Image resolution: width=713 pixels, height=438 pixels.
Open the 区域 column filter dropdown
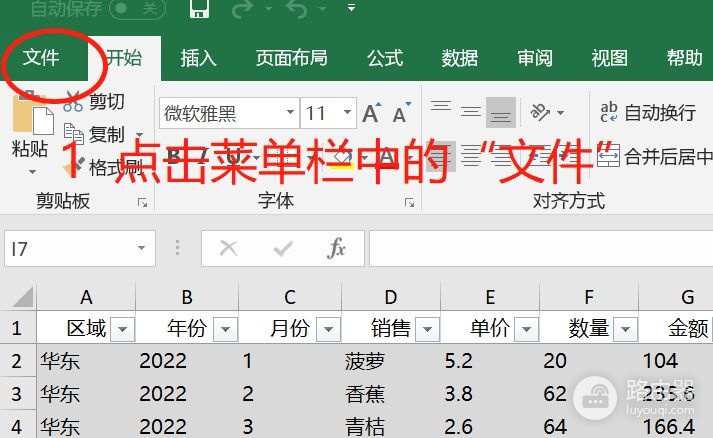[122, 328]
